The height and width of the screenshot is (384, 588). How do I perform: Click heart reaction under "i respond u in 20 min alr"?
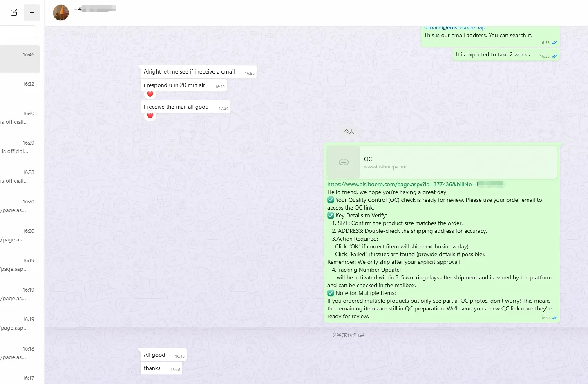tap(150, 94)
